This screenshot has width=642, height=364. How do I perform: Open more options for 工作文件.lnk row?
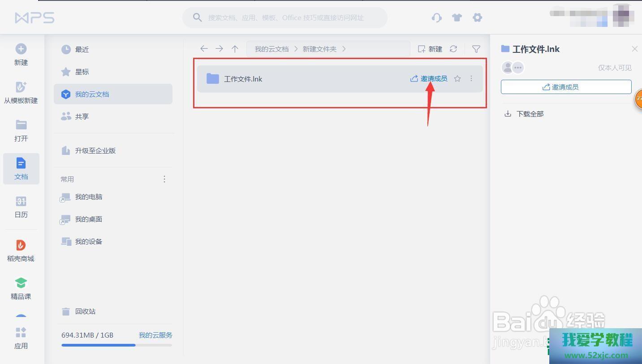(471, 79)
